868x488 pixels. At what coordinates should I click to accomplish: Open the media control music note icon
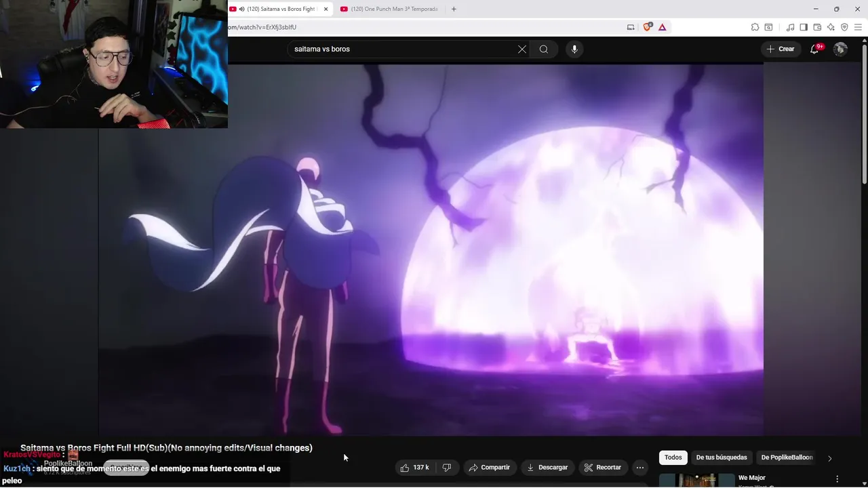pyautogui.click(x=790, y=27)
